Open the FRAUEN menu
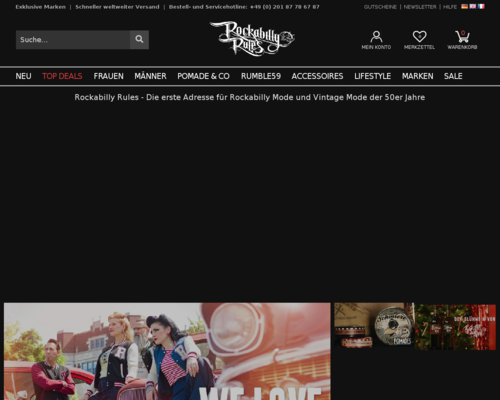The image size is (500, 400). pyautogui.click(x=108, y=76)
